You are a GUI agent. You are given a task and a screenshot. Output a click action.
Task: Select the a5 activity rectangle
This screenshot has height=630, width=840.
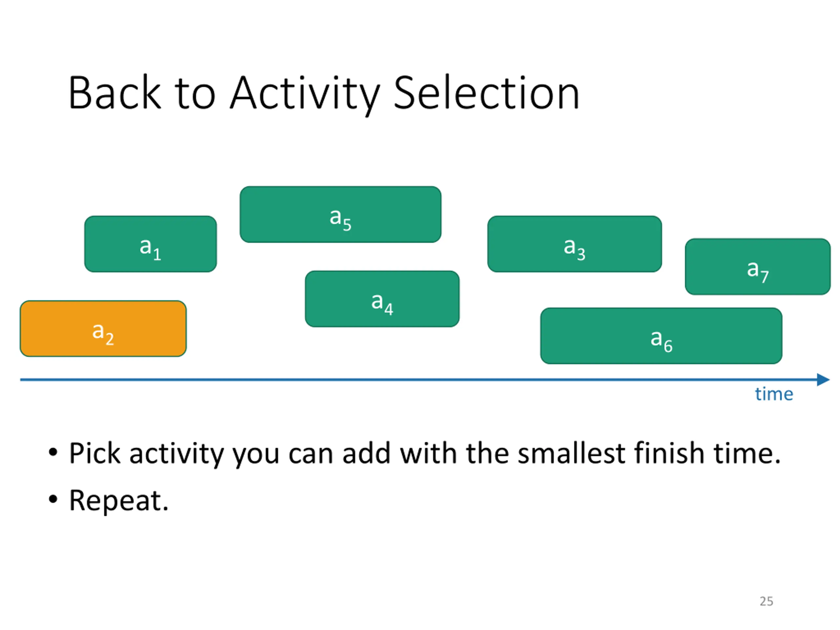pos(341,214)
